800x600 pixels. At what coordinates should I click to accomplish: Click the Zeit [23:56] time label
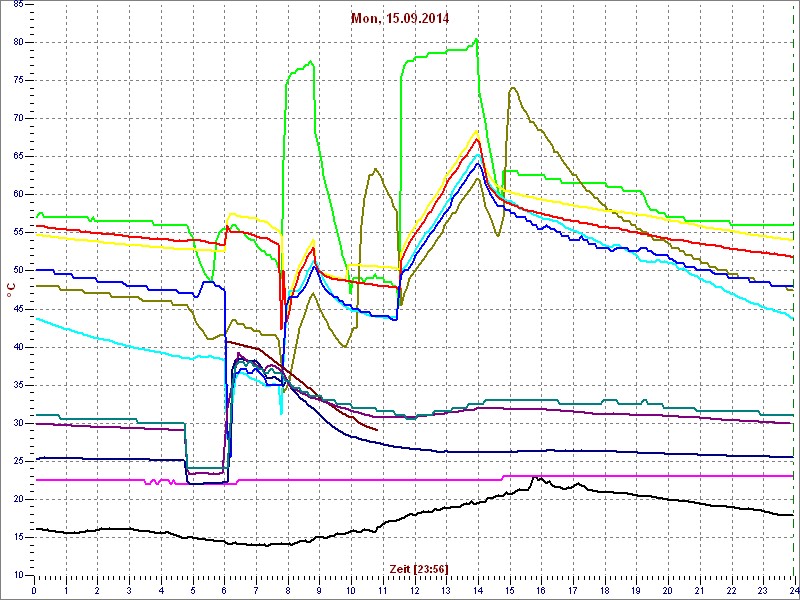[x=419, y=568]
